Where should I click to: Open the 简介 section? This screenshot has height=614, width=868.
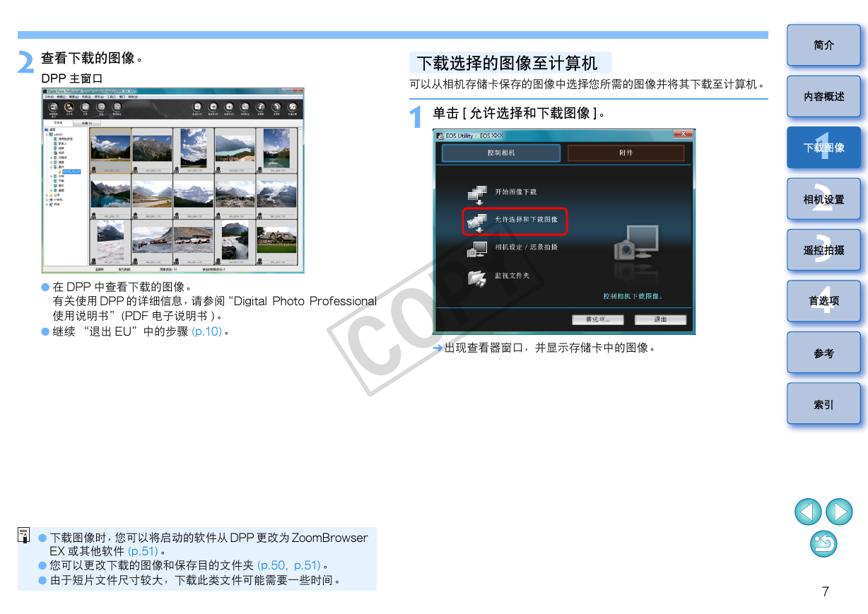823,45
